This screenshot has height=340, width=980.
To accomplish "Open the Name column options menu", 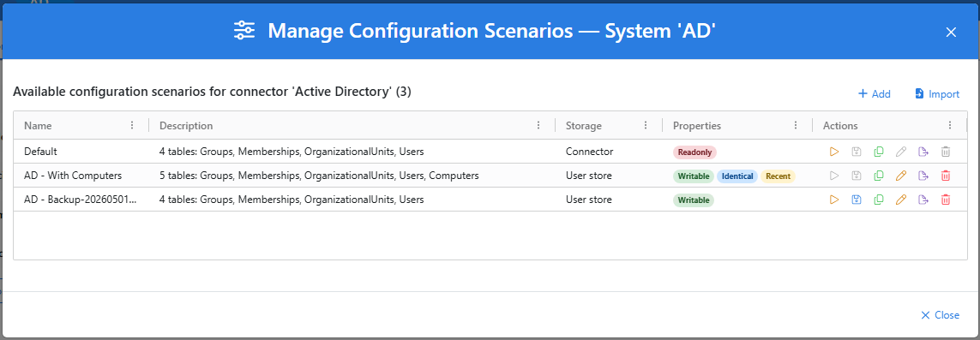I will click(x=132, y=125).
